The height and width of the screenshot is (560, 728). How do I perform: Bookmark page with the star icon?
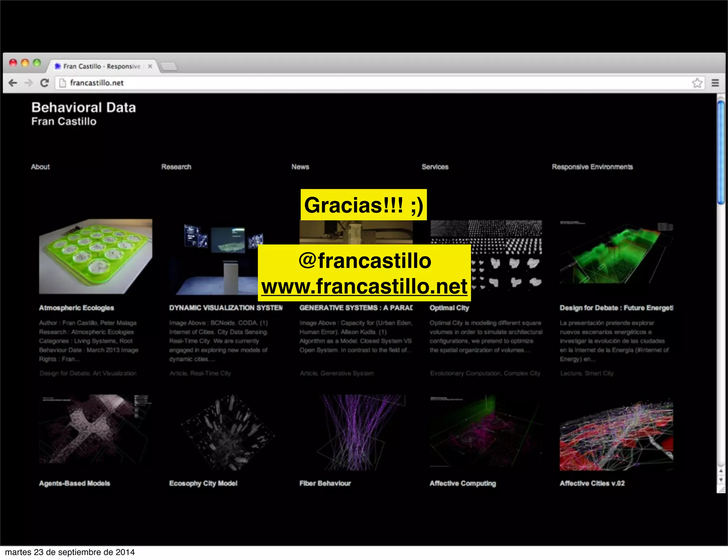click(x=697, y=83)
